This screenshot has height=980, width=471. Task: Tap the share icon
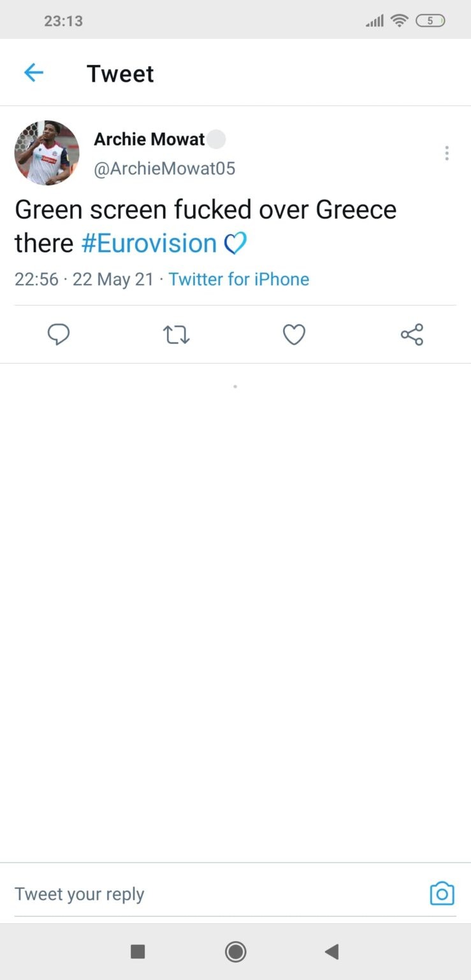[x=412, y=334]
